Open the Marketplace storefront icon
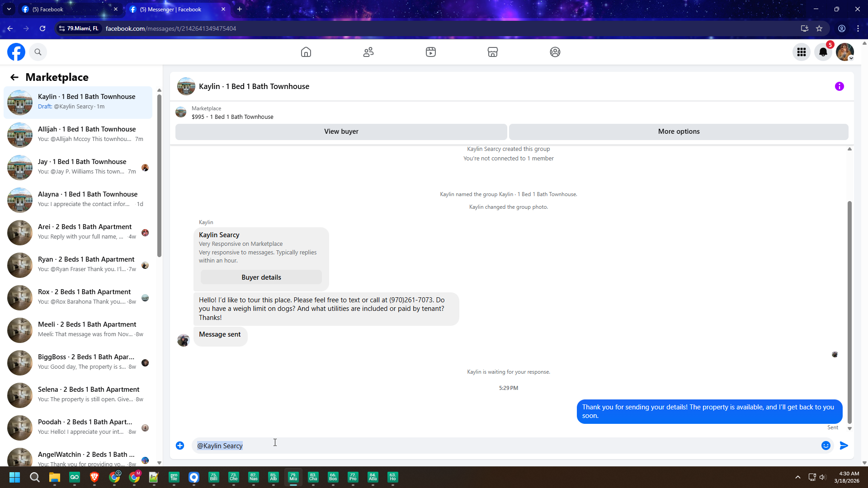 click(493, 52)
